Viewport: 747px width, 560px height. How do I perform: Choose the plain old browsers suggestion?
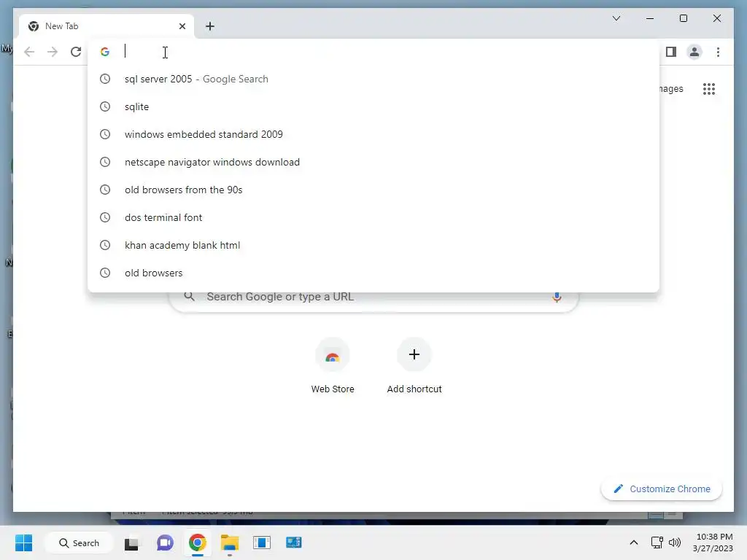373,273
